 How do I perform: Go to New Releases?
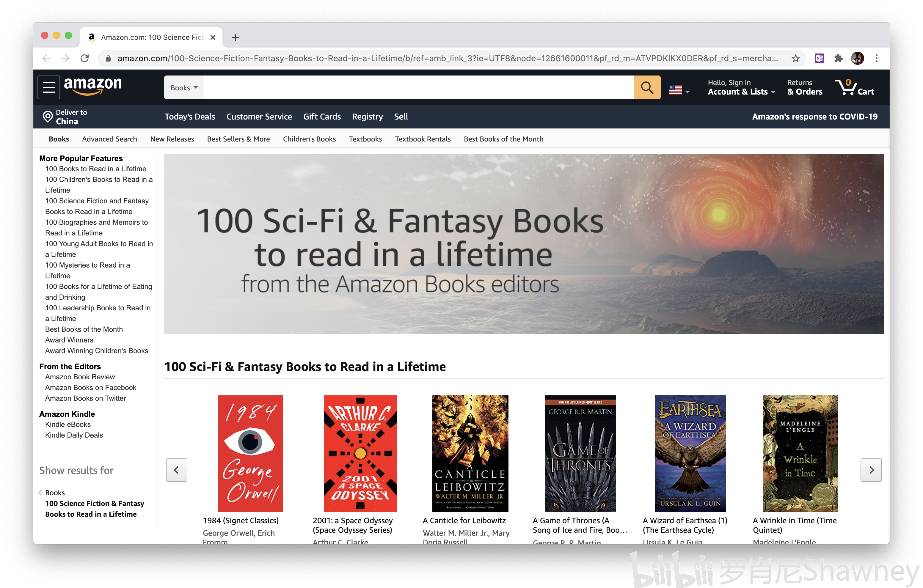(172, 139)
